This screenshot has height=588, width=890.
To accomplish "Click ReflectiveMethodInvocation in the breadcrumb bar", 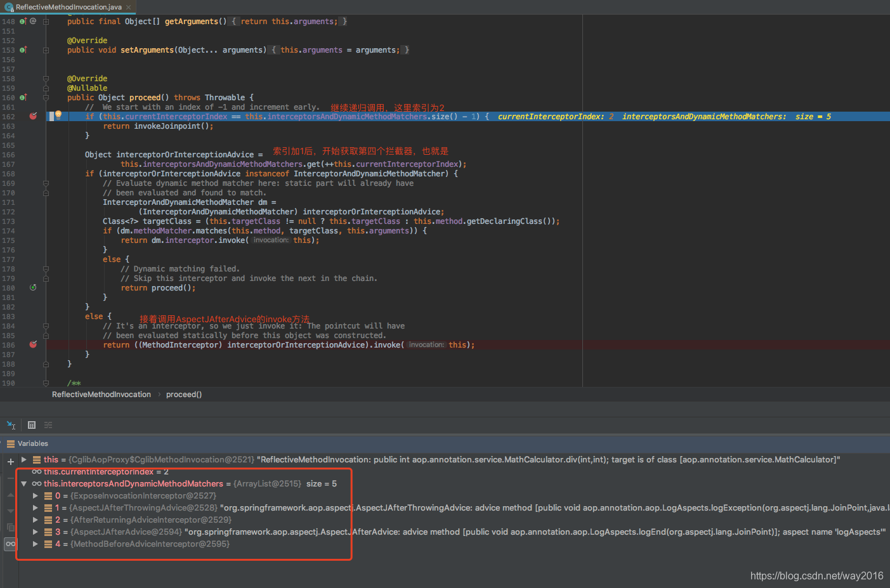I will (x=101, y=395).
